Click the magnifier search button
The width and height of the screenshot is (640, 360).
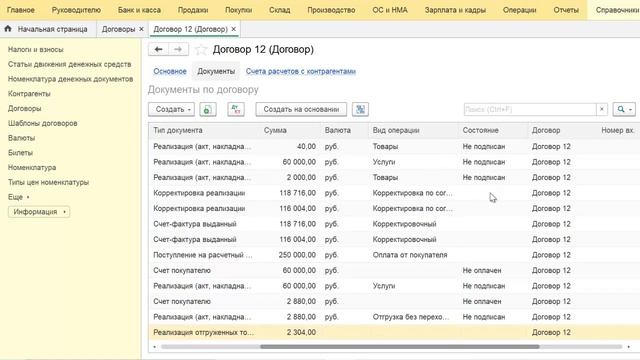pos(624,109)
